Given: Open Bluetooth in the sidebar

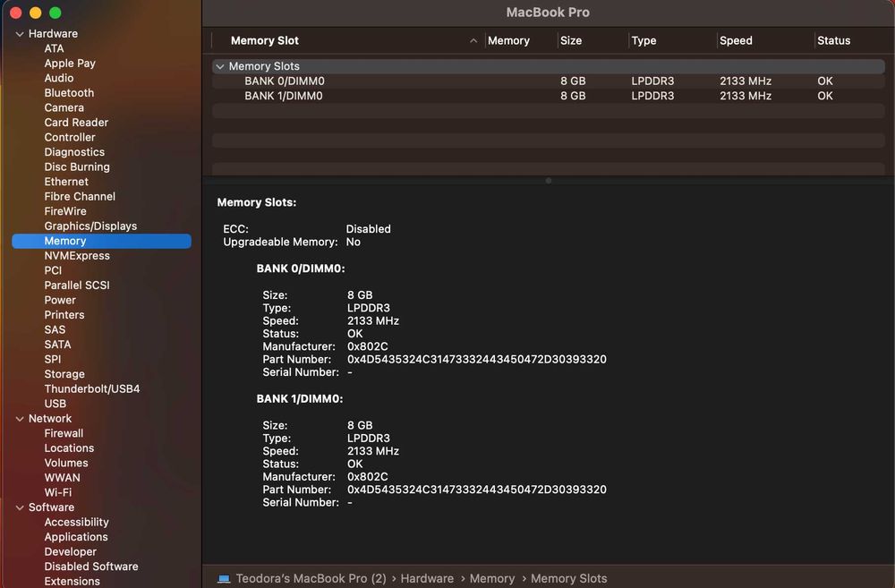Looking at the screenshot, I should point(69,93).
